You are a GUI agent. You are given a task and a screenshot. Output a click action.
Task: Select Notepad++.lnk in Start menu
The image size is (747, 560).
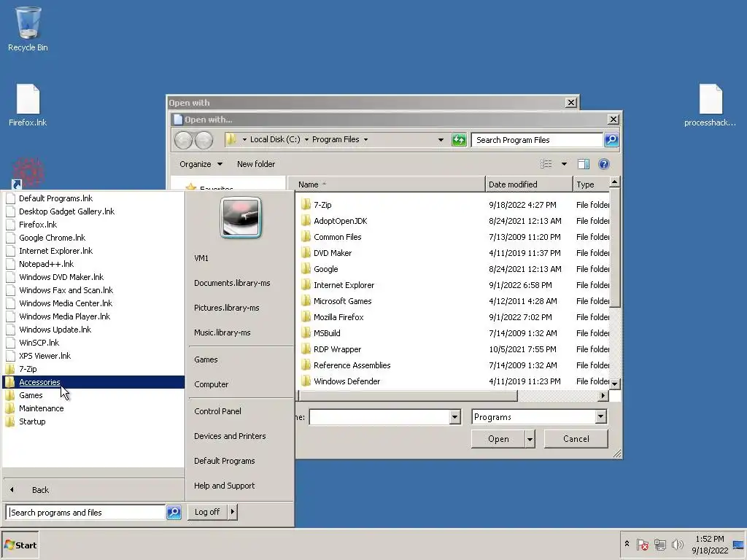pos(46,264)
